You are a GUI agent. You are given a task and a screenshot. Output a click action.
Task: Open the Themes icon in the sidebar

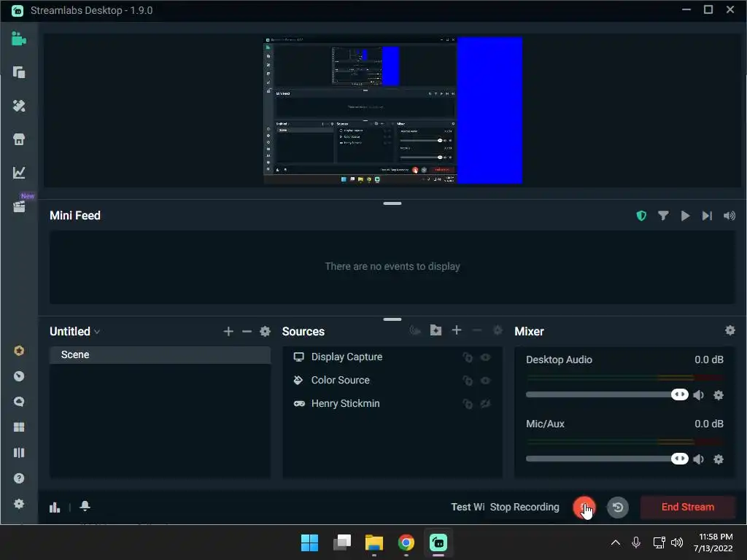pyautogui.click(x=18, y=106)
